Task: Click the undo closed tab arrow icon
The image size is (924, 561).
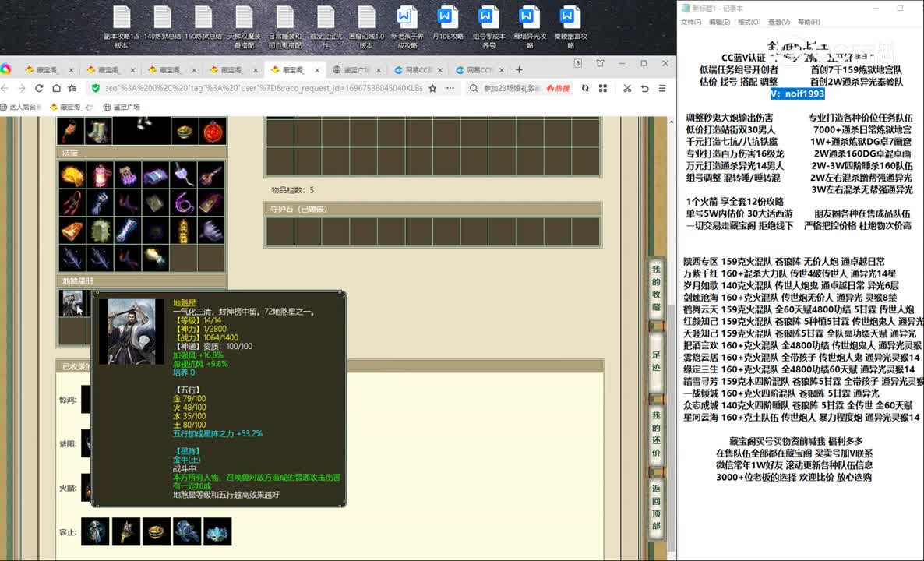Action: (x=644, y=88)
